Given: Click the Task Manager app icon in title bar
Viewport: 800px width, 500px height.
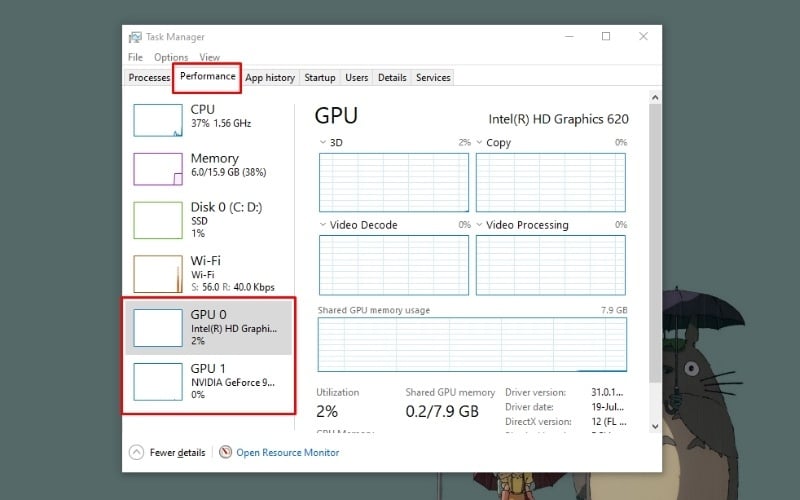Looking at the screenshot, I should point(135,37).
